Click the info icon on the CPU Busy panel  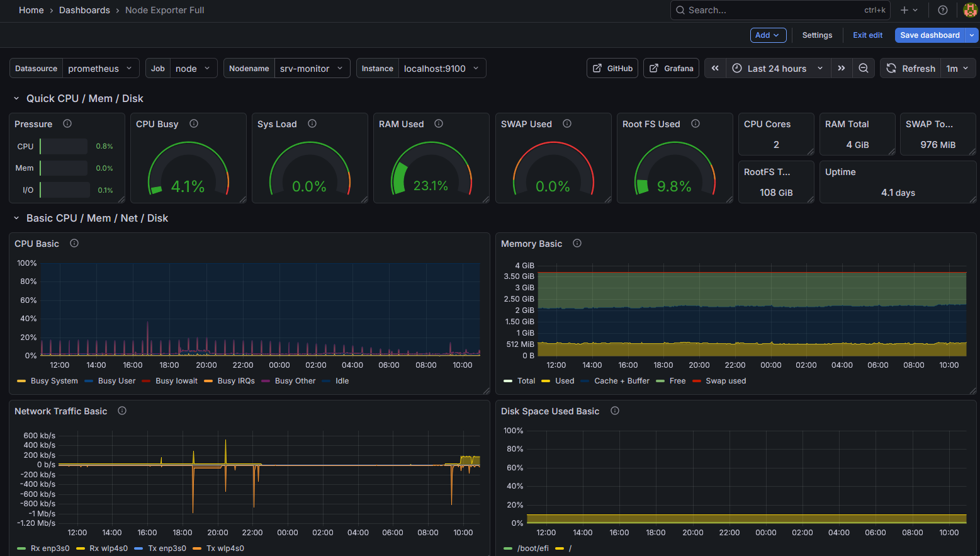click(x=193, y=123)
